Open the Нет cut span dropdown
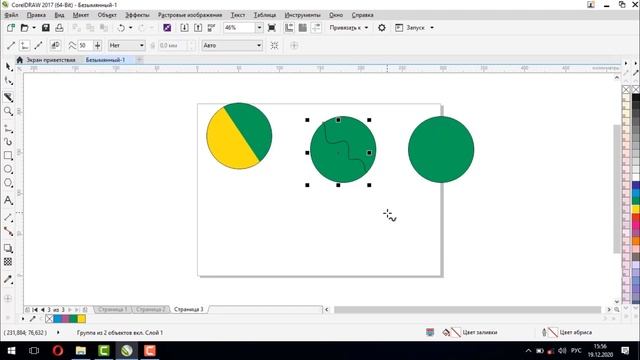 coord(127,45)
